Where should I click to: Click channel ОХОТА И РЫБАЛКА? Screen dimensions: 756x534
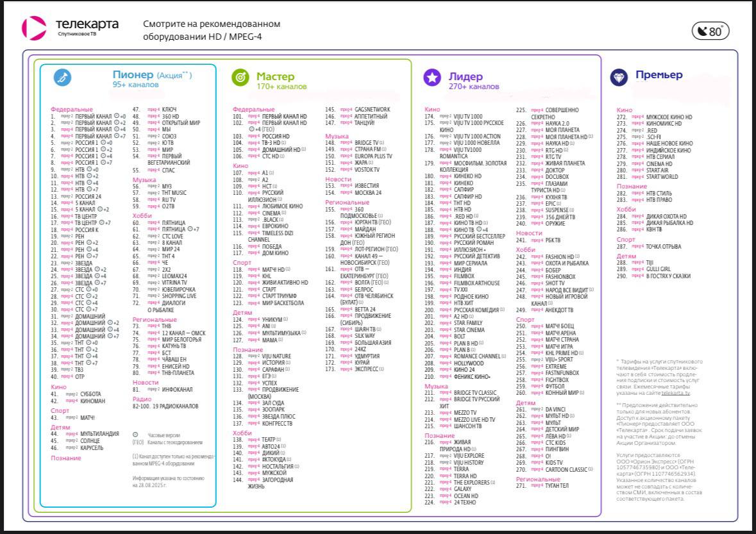pos(567,263)
